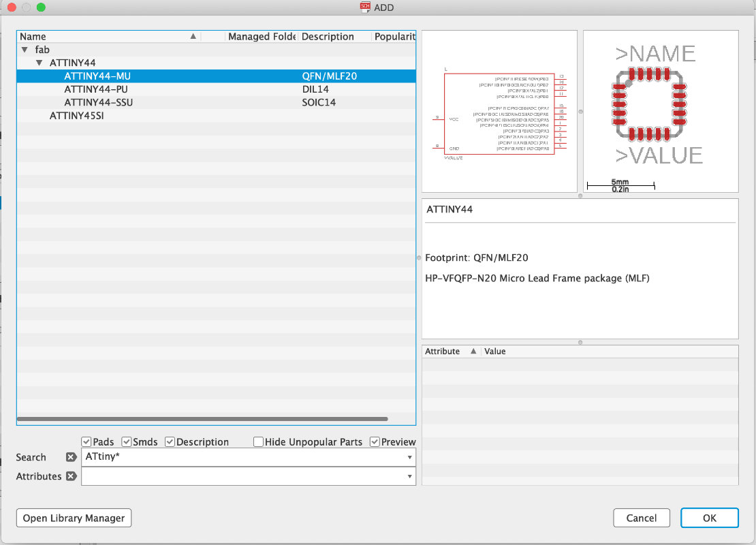The image size is (756, 545).
Task: Click the horizontal scrollbar of parts list
Action: (x=202, y=419)
